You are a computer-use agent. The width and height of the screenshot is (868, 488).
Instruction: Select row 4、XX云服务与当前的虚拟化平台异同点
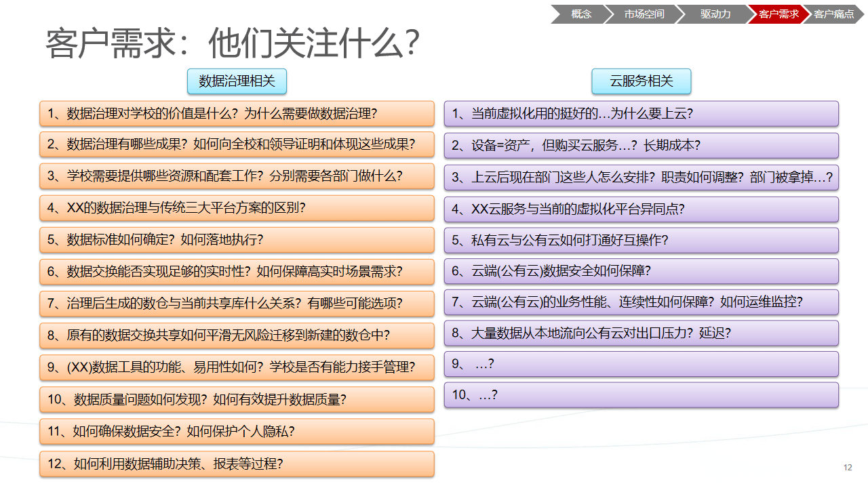pyautogui.click(x=642, y=209)
